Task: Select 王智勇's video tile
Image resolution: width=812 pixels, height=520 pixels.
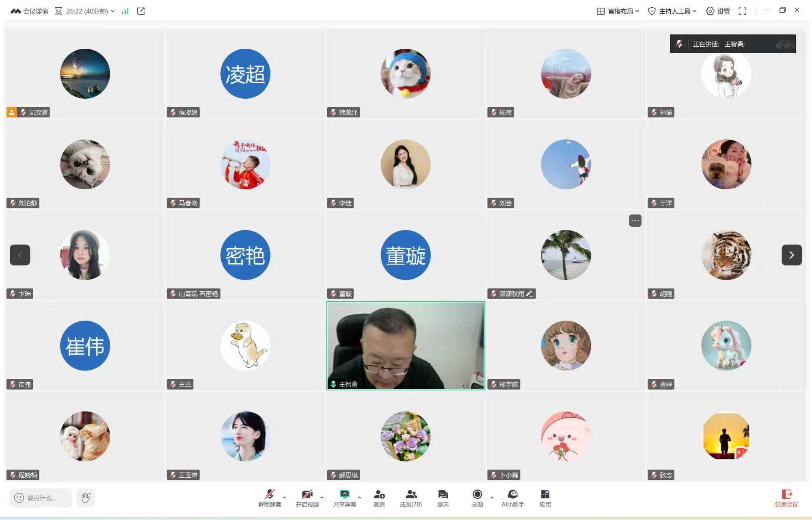Action: coord(405,345)
